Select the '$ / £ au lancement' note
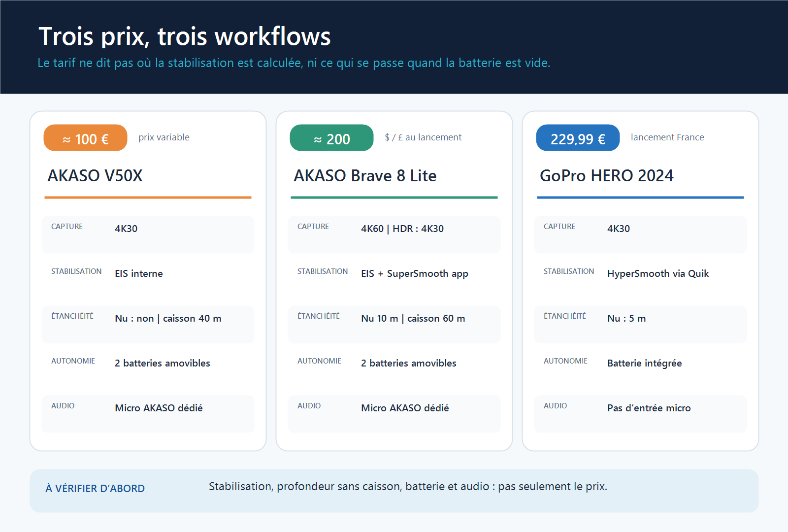Screen dimensions: 788x532 click(x=423, y=137)
